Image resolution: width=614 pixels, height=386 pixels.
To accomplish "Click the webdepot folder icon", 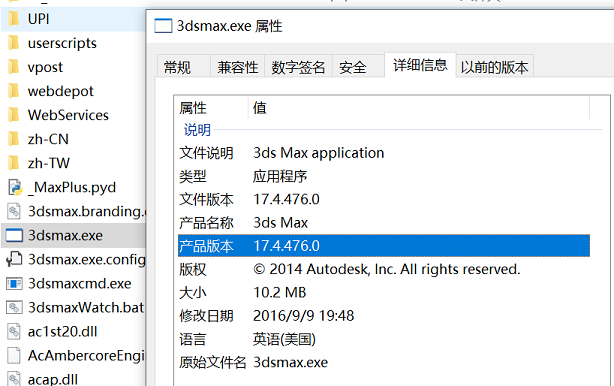I will click(13, 91).
